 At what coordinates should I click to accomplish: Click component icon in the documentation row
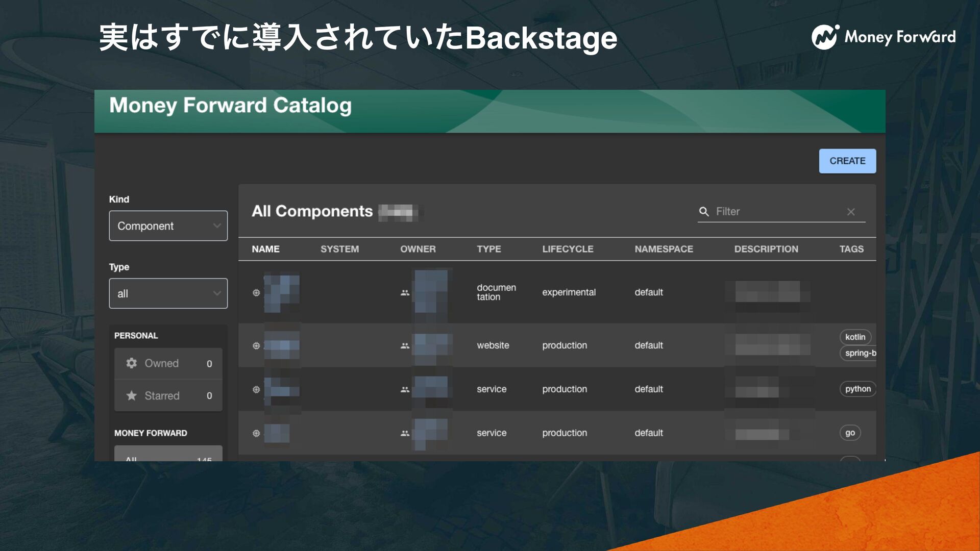[x=256, y=292]
